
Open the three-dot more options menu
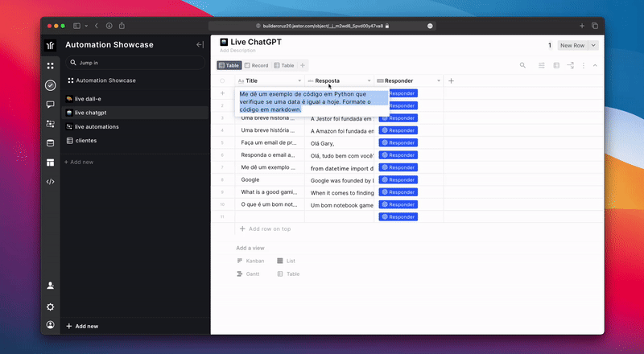(x=583, y=65)
